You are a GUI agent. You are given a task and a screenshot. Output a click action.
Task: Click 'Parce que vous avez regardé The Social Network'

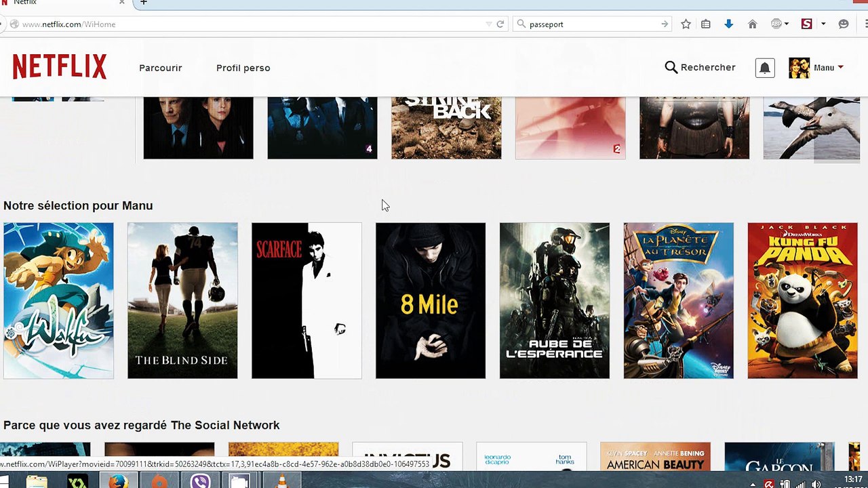click(141, 425)
